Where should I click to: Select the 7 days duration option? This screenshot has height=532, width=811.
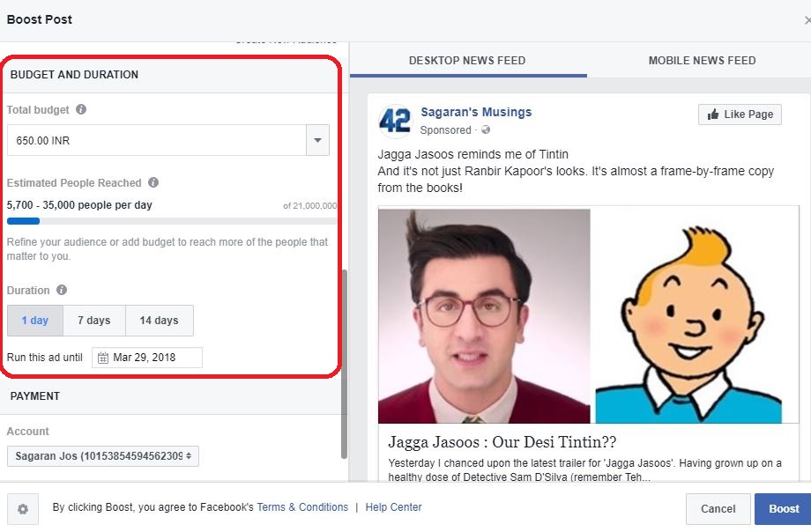point(94,321)
